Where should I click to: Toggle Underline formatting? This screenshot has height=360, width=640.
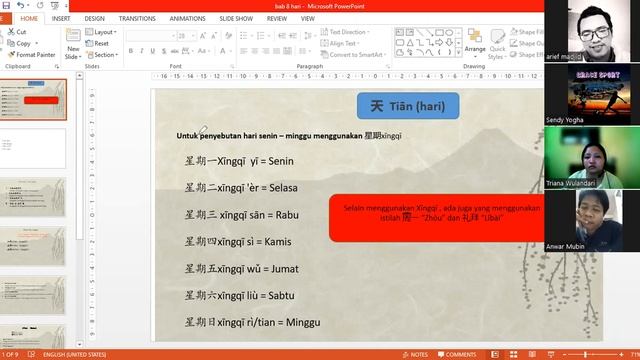pyautogui.click(x=153, y=51)
